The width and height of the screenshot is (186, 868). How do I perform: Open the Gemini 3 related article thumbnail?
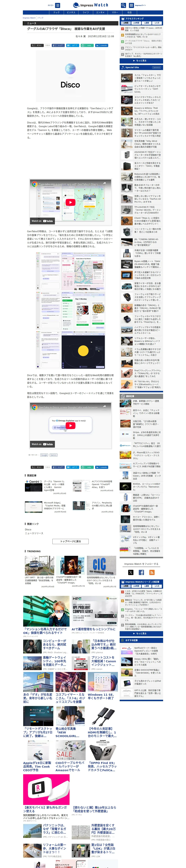[33, 486]
